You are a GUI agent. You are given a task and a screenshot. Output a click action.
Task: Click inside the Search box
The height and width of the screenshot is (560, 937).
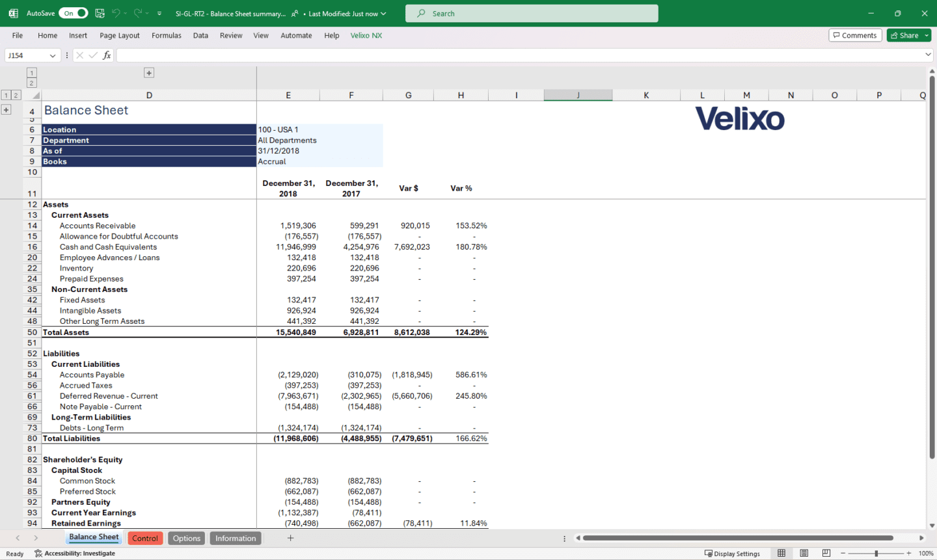pyautogui.click(x=532, y=13)
